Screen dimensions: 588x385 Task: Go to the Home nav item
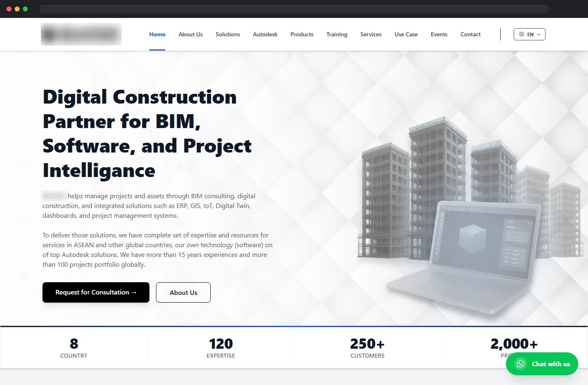(157, 34)
